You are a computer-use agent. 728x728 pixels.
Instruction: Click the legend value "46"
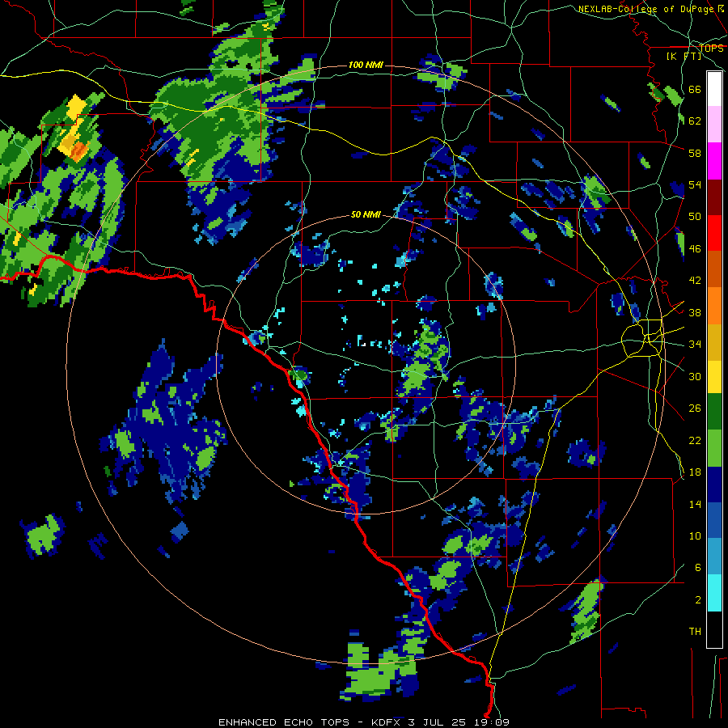tap(695, 249)
